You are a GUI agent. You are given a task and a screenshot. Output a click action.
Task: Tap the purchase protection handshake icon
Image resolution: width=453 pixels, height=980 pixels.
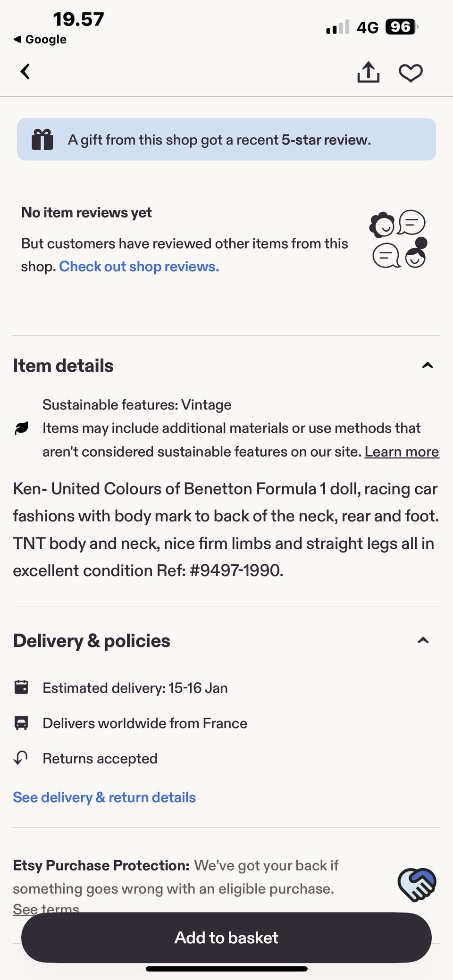pyautogui.click(x=417, y=884)
